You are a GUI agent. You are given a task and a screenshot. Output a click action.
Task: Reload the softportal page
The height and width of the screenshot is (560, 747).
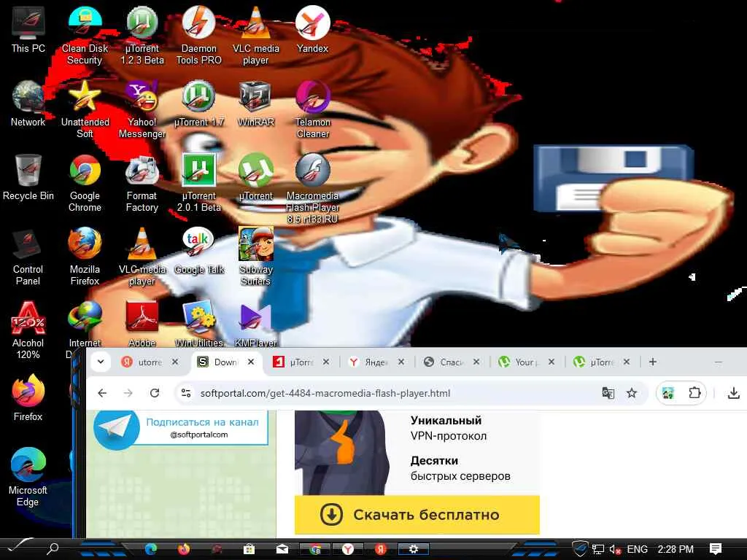pos(155,393)
